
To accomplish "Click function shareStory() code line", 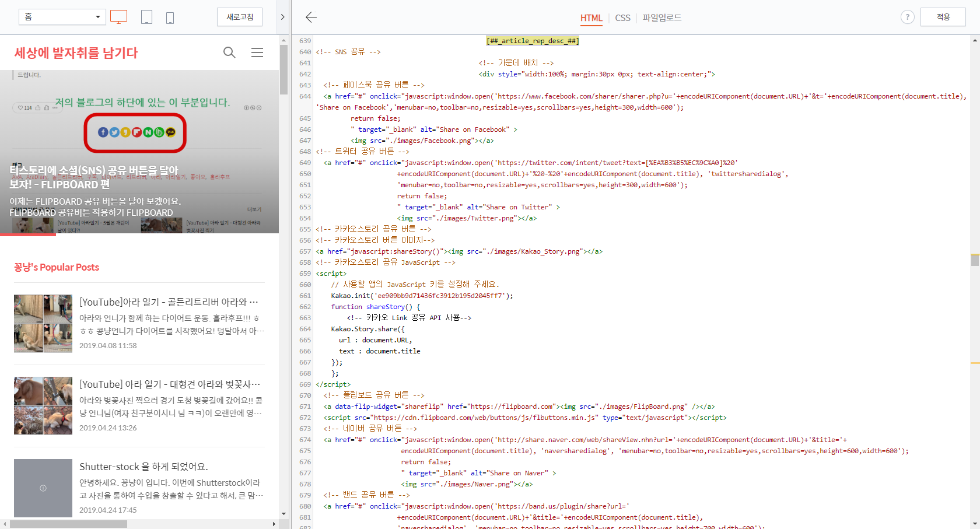I will 375,307.
